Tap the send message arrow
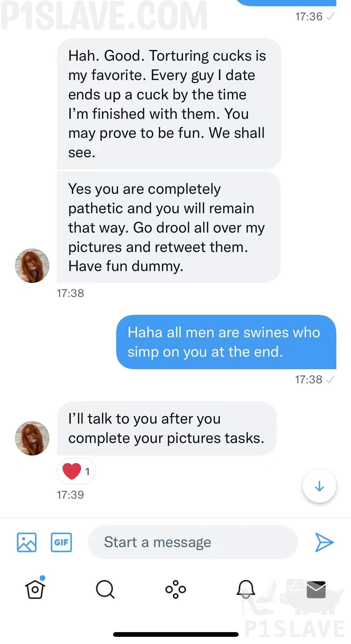 pos(324,542)
